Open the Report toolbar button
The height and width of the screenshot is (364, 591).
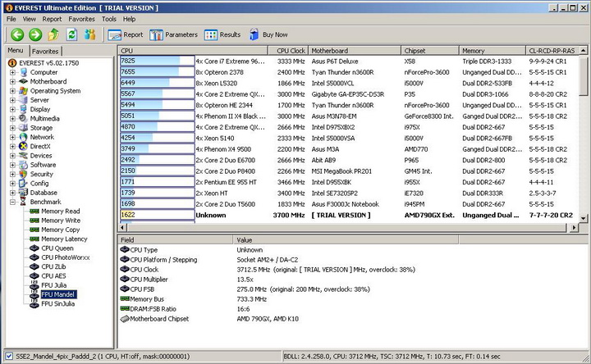click(x=126, y=34)
